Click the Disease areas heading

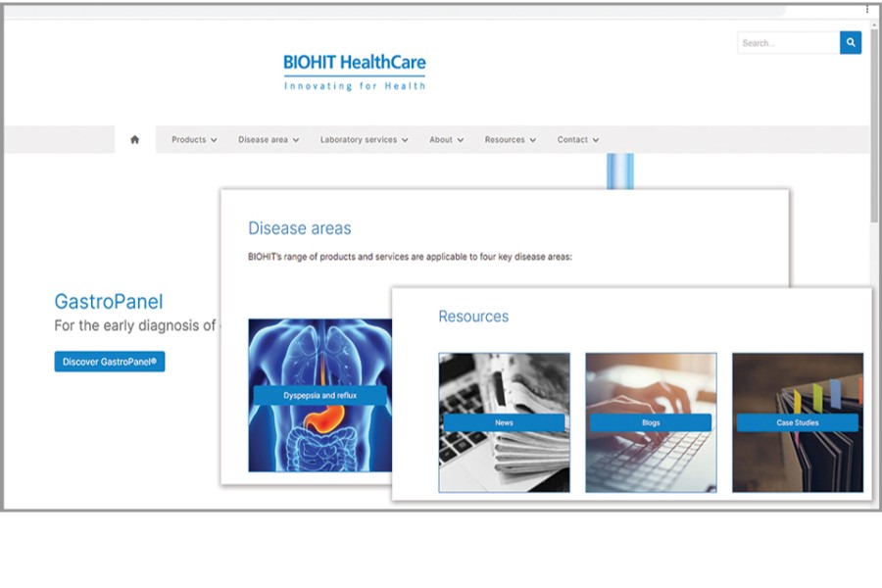click(x=300, y=228)
